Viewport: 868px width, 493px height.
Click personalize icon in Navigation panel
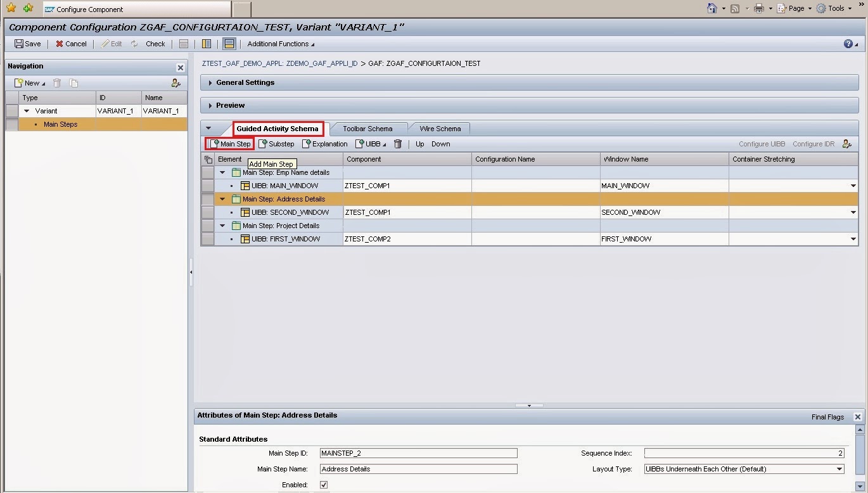pyautogui.click(x=176, y=83)
